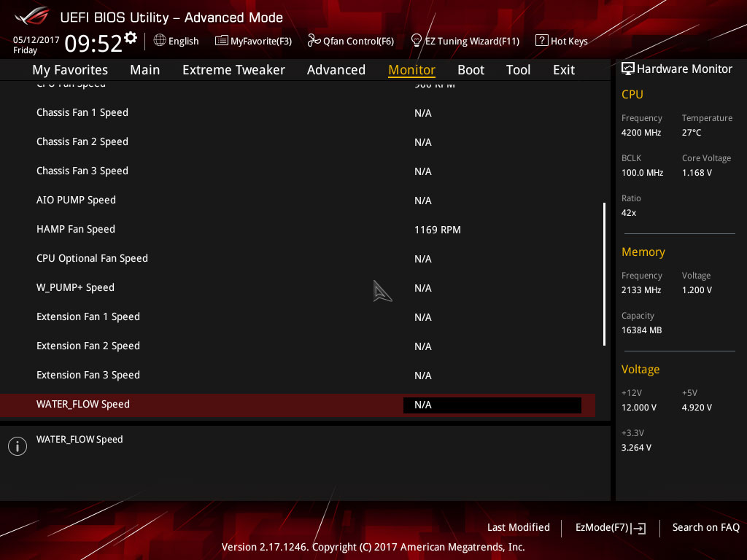Open Search on FAQ
This screenshot has width=747, height=560.
tap(706, 527)
